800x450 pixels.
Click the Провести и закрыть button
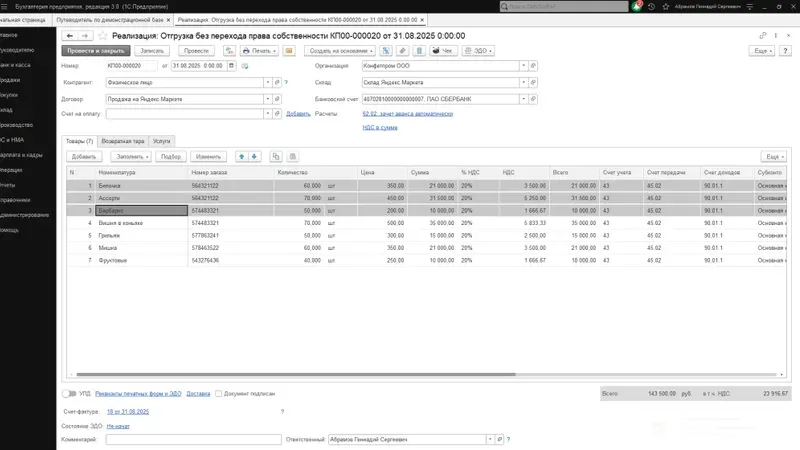point(95,50)
